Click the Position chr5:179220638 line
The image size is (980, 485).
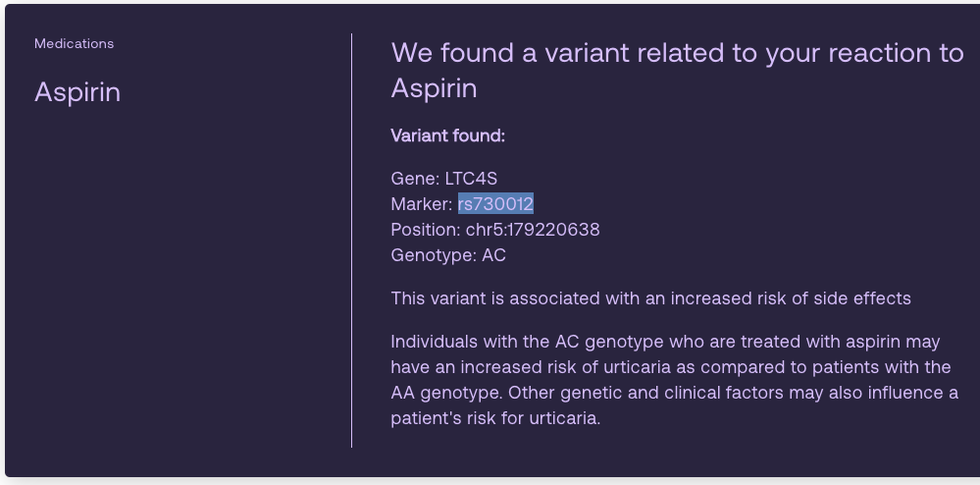(x=495, y=230)
